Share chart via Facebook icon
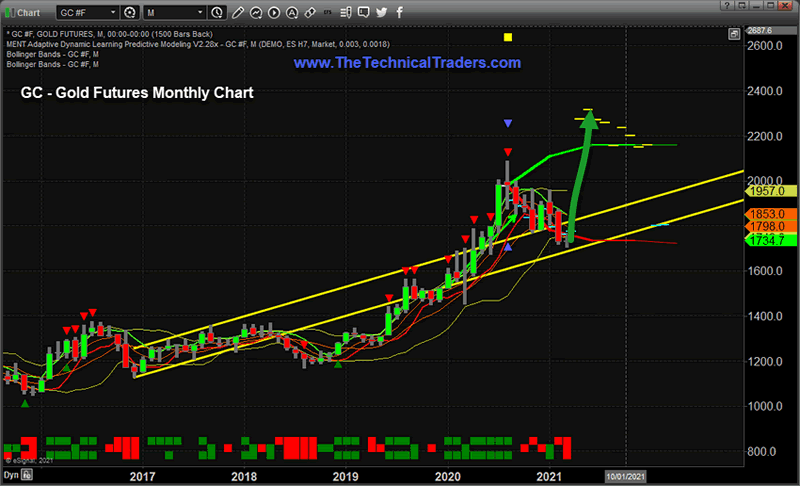Image resolution: width=800 pixels, height=486 pixels. click(399, 13)
